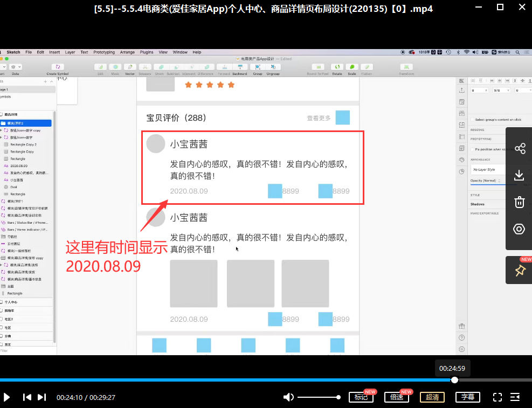This screenshot has width=532, height=408.
Task: Click the 字幕 subtitle button
Action: (x=468, y=397)
